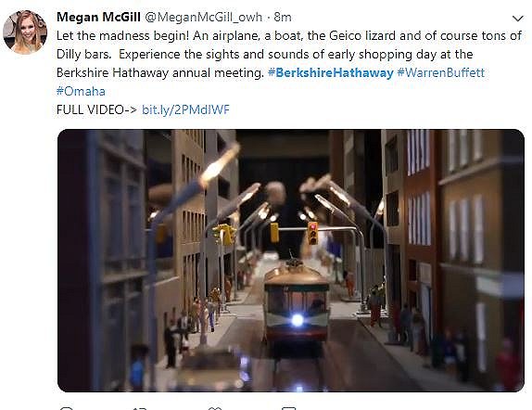Screen dimensions: 532x410
Task: Click the 'FULL VIDEO->' text label
Action: [96, 109]
